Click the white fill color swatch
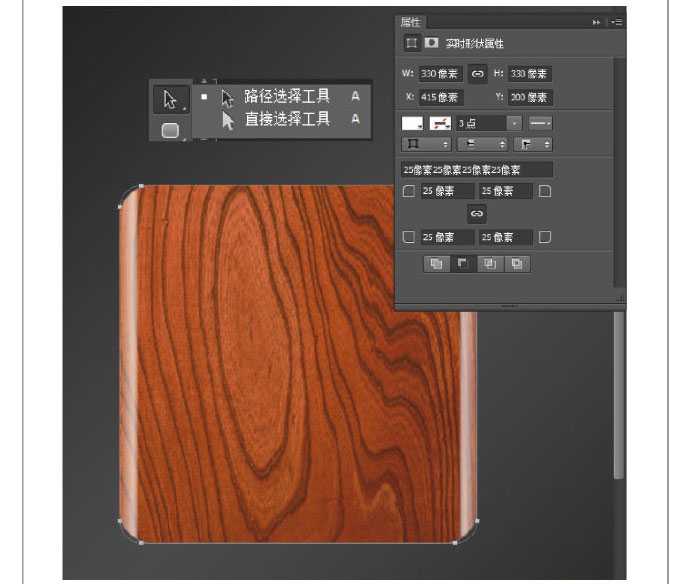Viewport: 690px width, 584px height. [412, 123]
